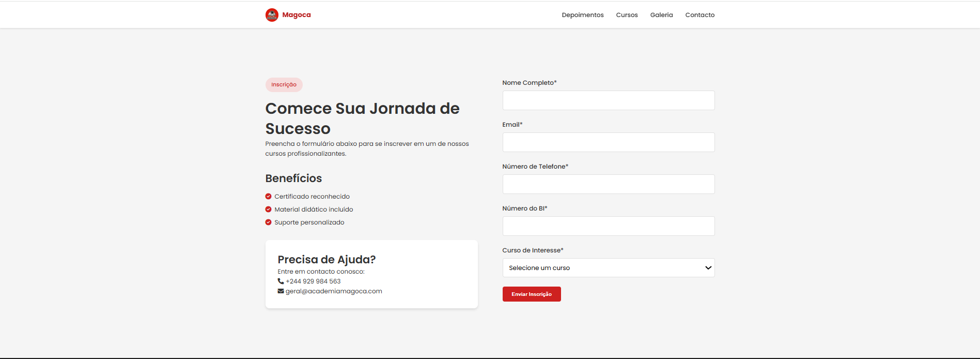Click the dropdown chevron for course selection
This screenshot has width=980, height=359.
tap(708, 268)
